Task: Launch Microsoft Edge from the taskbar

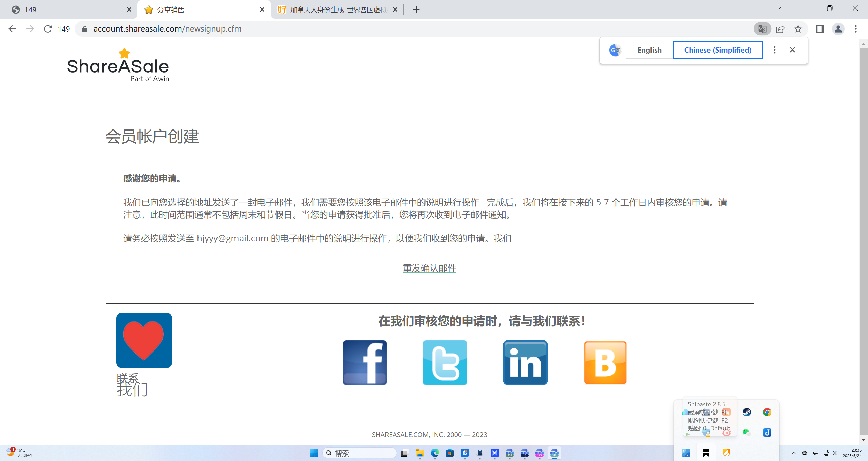Action: [435, 453]
